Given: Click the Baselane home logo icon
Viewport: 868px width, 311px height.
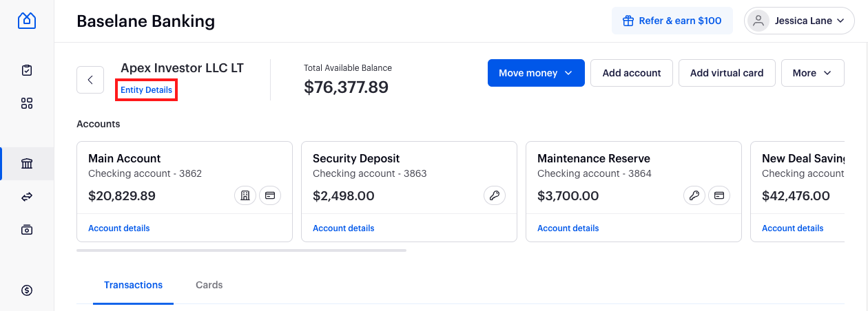Looking at the screenshot, I should [x=27, y=20].
